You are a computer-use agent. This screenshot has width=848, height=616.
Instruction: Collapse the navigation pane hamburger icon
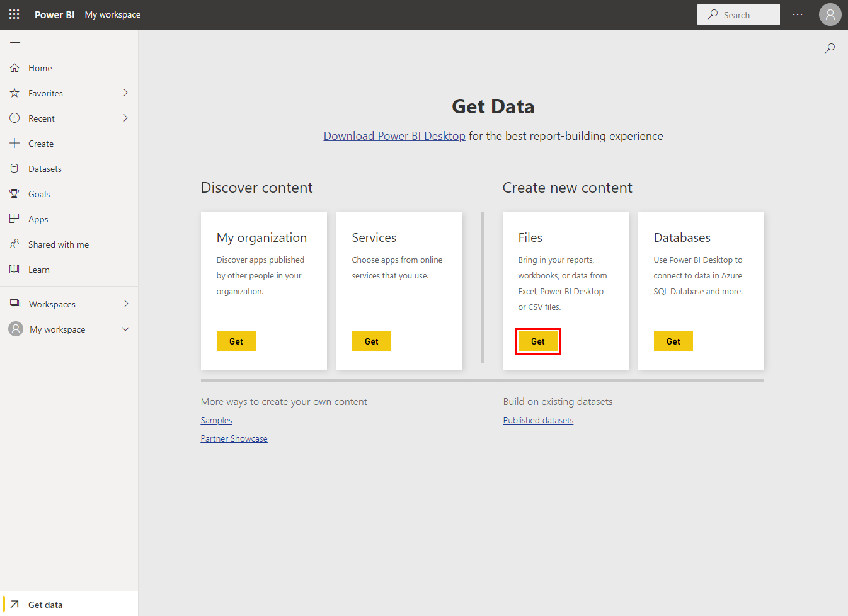(15, 43)
